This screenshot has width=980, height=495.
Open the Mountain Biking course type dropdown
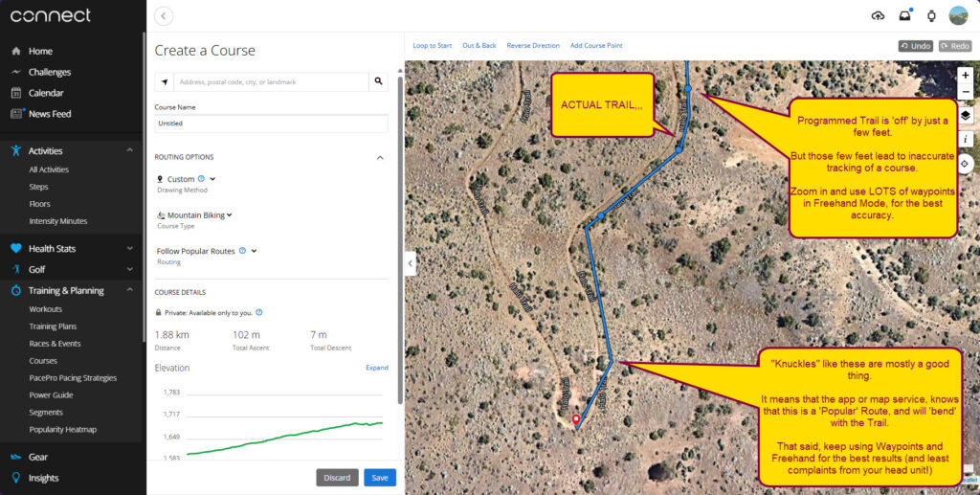coord(230,215)
